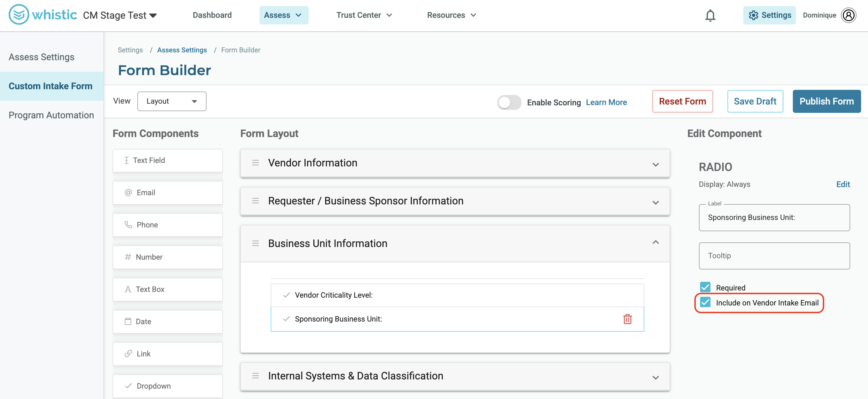Expand the Vendor Information section
Viewport: 868px width, 399px height.
pyautogui.click(x=655, y=165)
